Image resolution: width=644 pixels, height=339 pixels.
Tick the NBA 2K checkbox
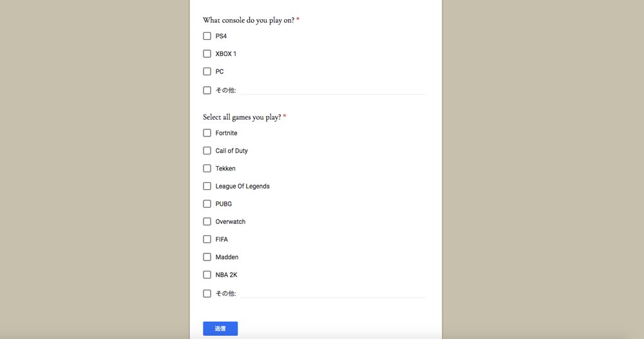[x=207, y=275]
